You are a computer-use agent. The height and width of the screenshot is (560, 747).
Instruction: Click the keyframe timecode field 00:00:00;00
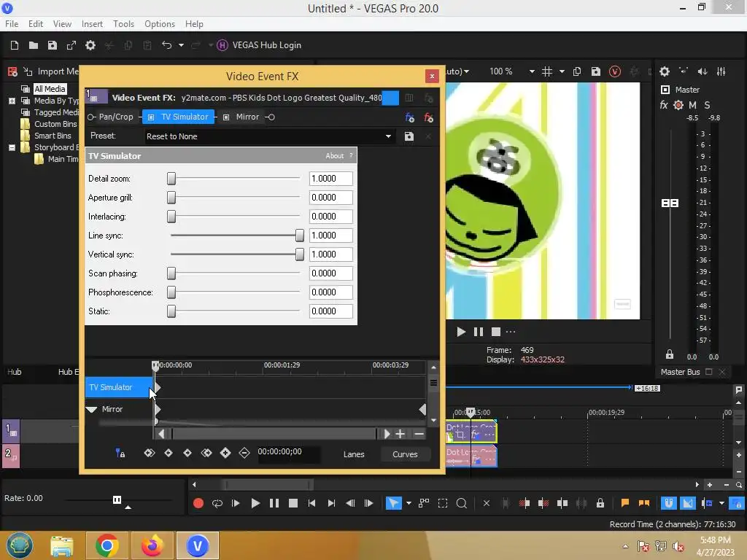(x=288, y=452)
